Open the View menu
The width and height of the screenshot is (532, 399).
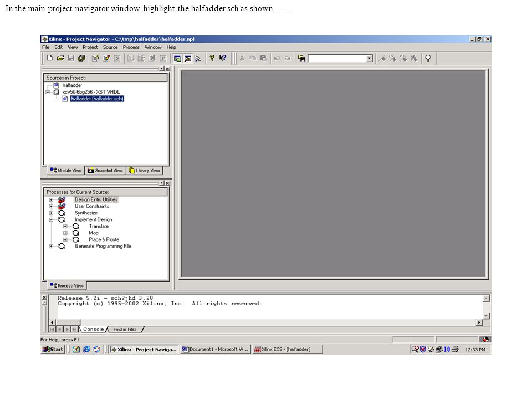tap(73, 47)
